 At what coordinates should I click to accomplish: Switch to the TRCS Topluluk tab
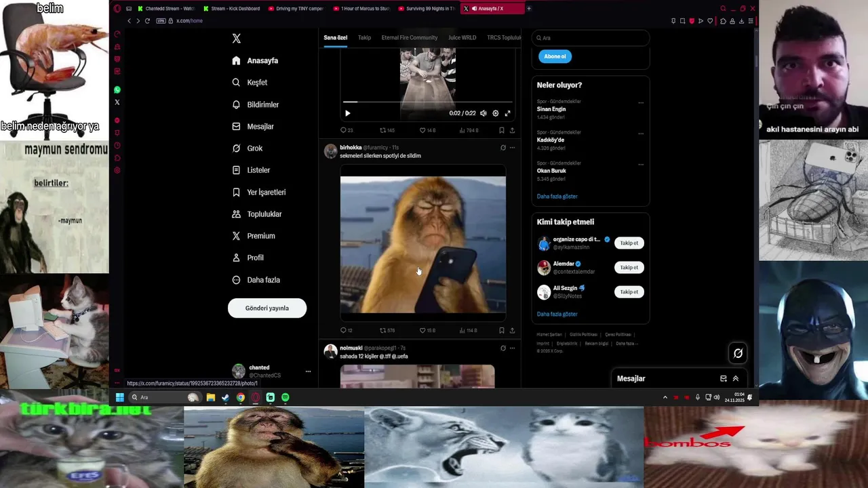coord(504,38)
